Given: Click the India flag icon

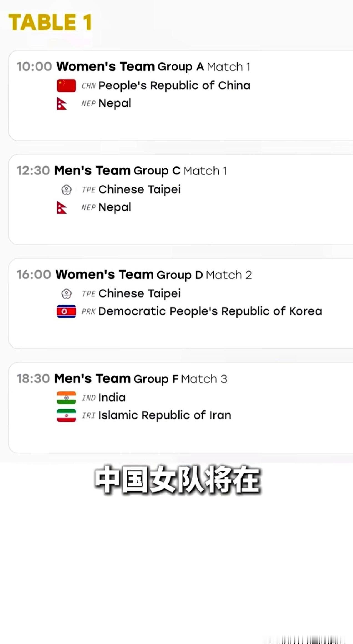Looking at the screenshot, I should point(66,398).
